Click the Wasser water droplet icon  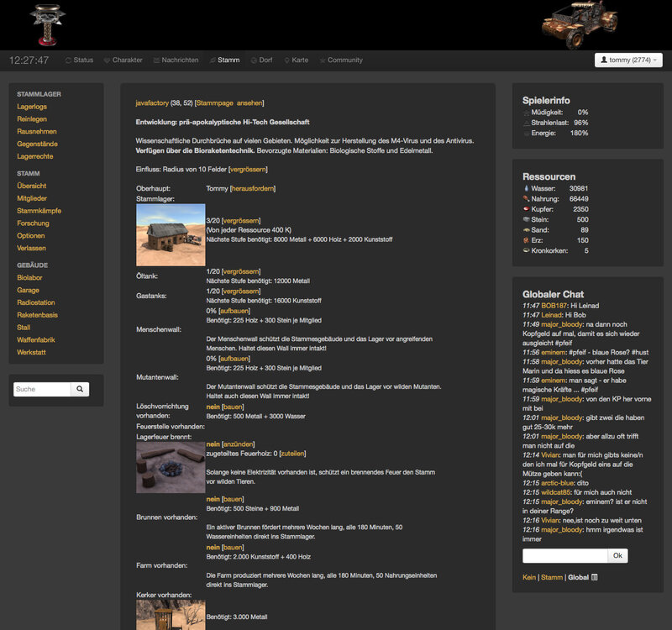coord(526,188)
